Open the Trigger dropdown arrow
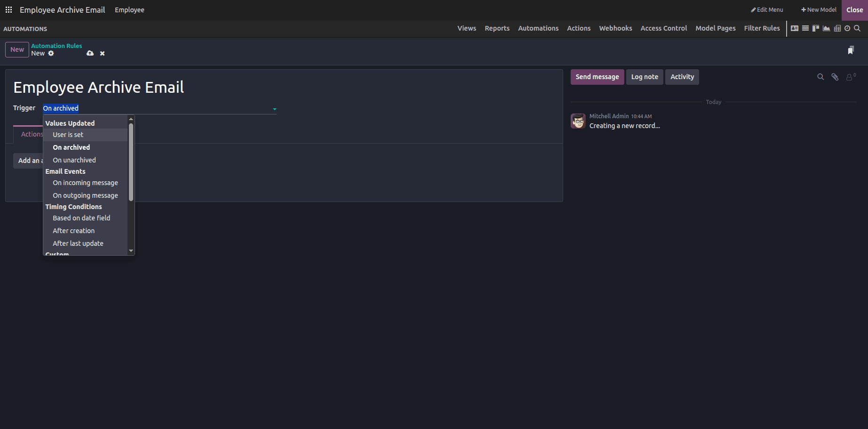The image size is (868, 429). (274, 108)
